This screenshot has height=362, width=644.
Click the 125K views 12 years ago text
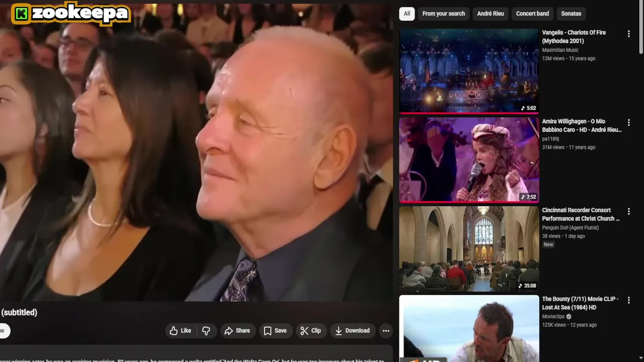(569, 325)
